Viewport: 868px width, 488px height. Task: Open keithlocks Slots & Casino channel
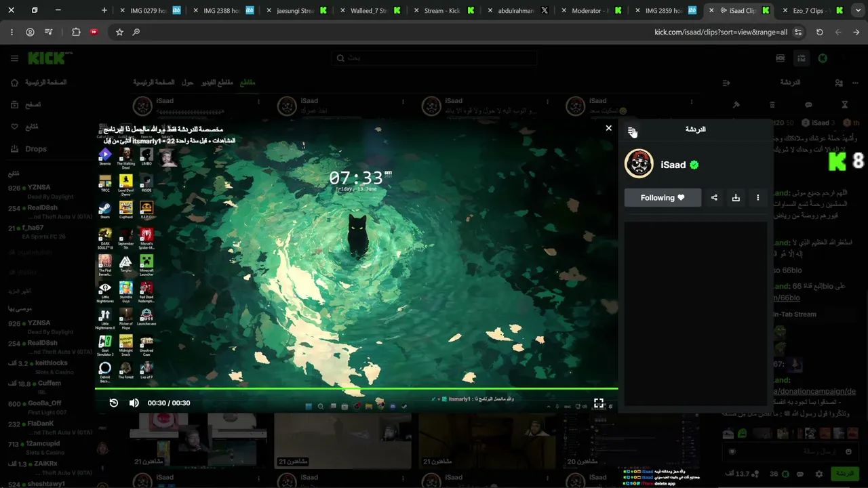pos(42,367)
